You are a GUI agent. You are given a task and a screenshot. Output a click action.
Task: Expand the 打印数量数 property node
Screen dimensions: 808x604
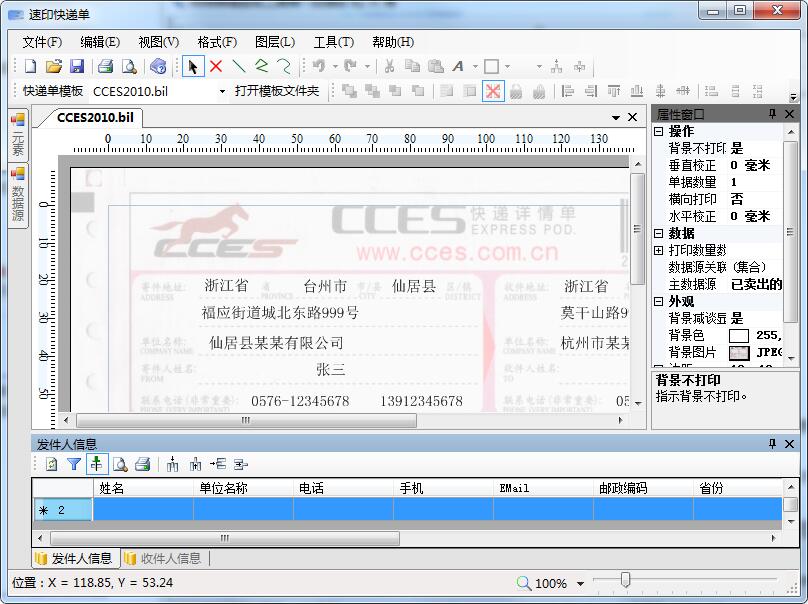[x=659, y=250]
